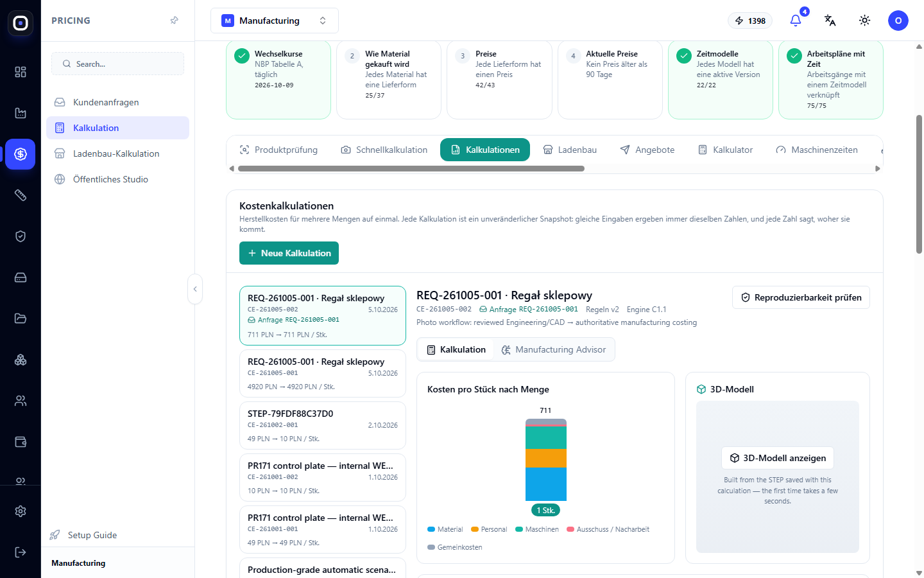This screenshot has width=924, height=578.
Task: Click the horizontal scrollbar under the tabs
Action: click(x=411, y=169)
